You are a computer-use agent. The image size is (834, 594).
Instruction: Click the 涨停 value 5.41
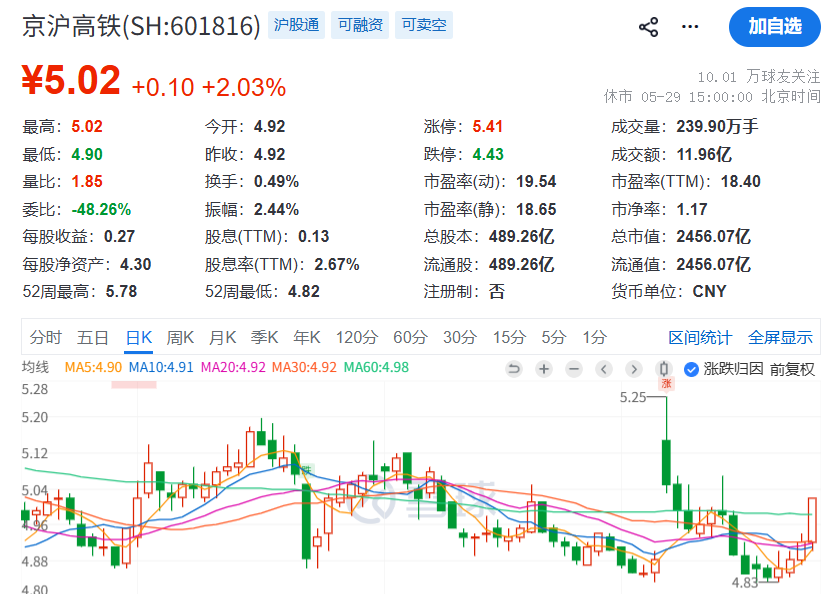pos(488,127)
